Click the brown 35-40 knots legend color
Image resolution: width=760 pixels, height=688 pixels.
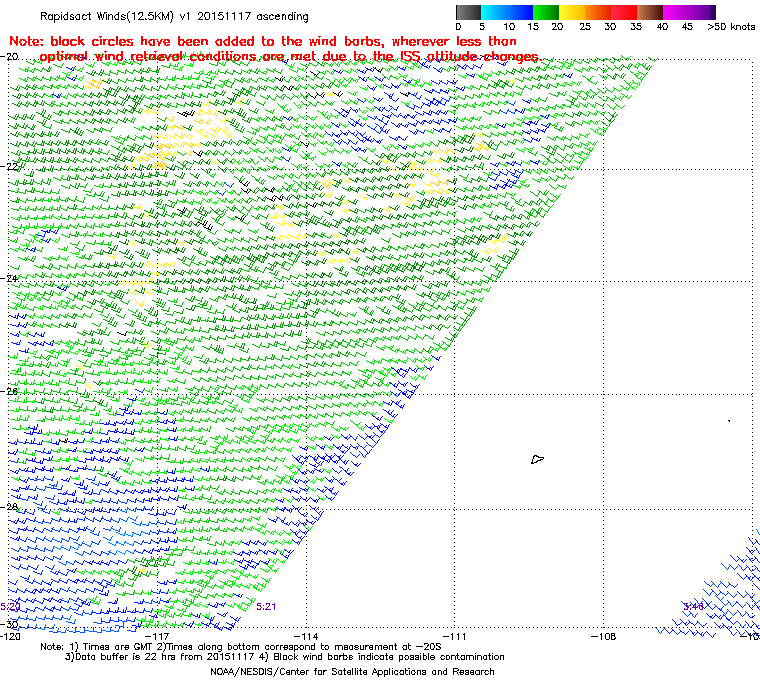pos(650,12)
